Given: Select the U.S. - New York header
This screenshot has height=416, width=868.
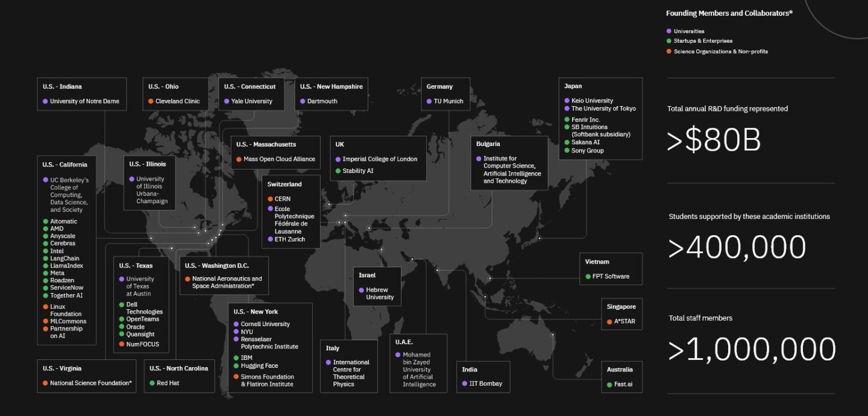Looking at the screenshot, I should pyautogui.click(x=256, y=312).
